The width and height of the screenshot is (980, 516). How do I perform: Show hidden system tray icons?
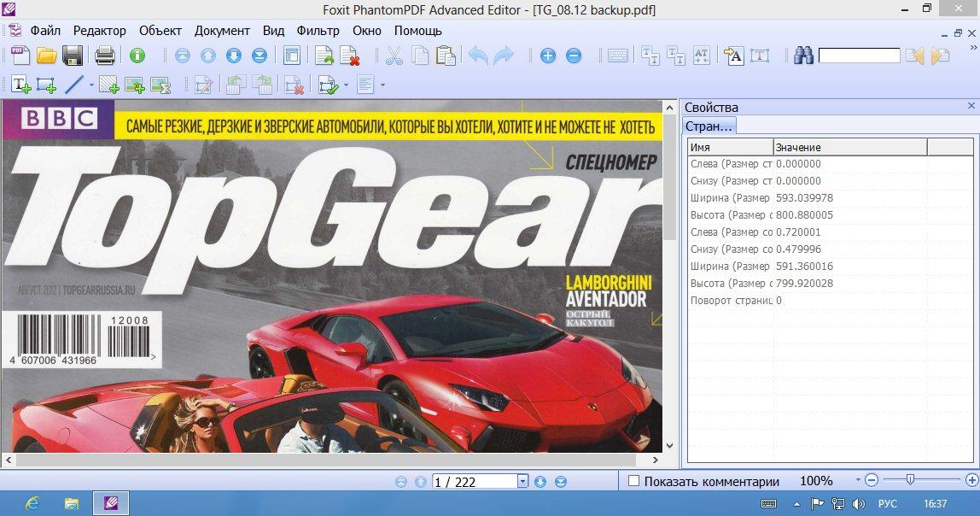point(796,503)
